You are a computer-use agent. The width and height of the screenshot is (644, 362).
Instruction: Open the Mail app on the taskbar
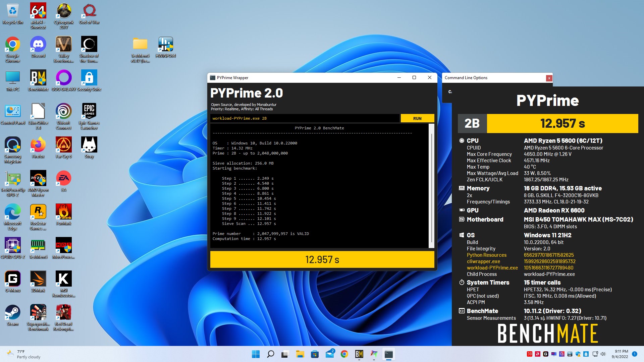(330, 354)
